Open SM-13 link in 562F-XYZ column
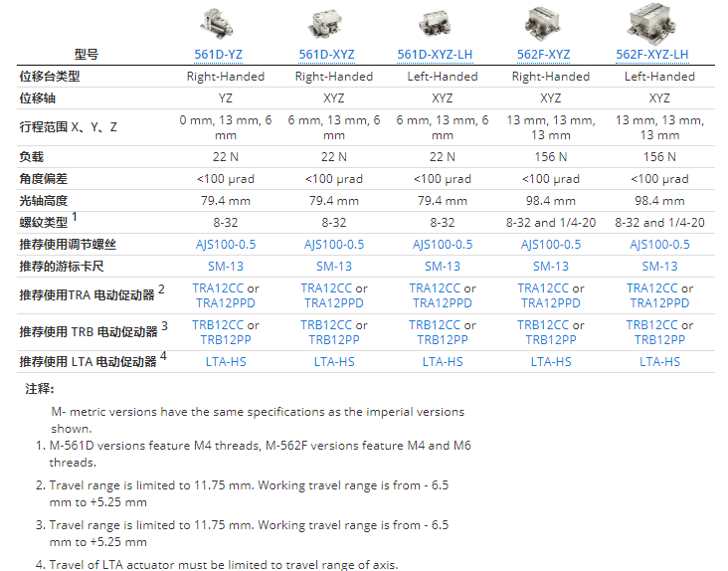 pos(551,267)
